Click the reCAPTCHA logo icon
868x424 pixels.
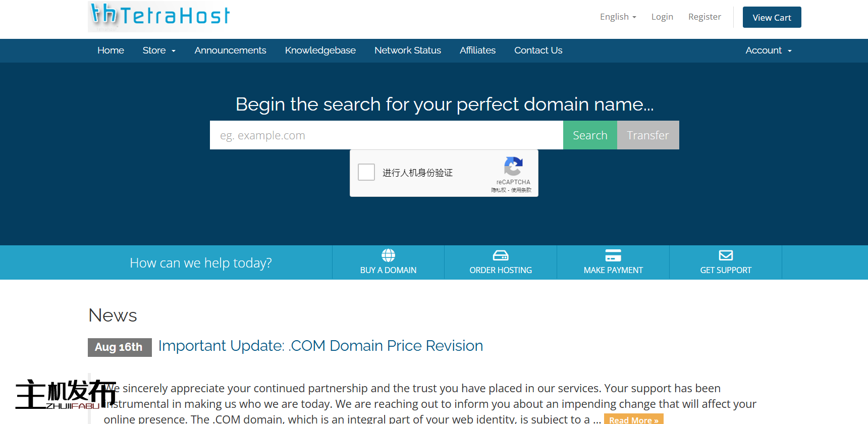(513, 166)
